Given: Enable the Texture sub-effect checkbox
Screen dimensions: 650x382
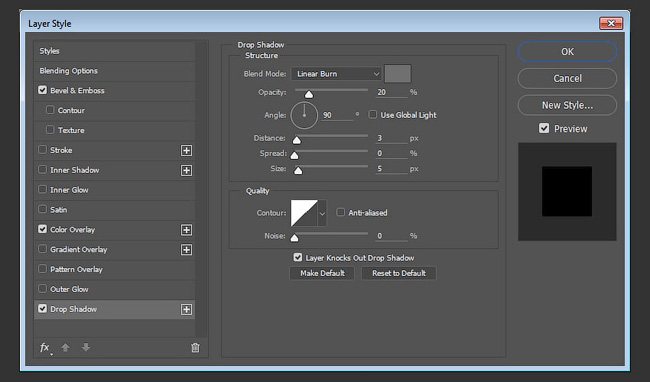Looking at the screenshot, I should click(50, 130).
